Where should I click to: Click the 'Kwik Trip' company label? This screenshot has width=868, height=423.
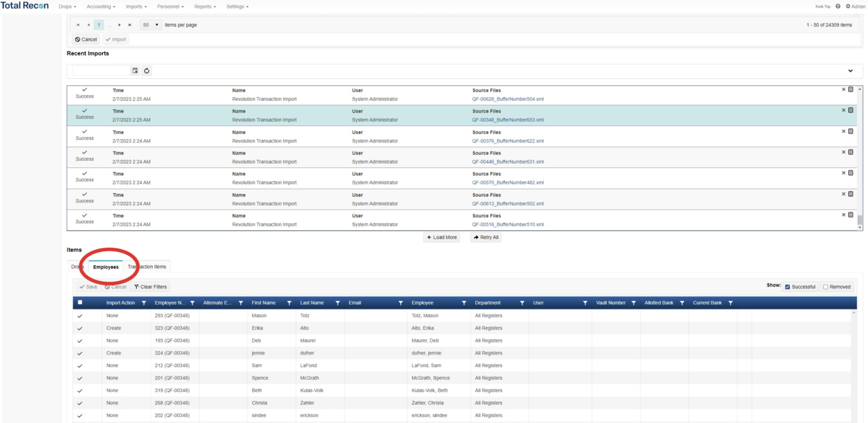coord(823,6)
